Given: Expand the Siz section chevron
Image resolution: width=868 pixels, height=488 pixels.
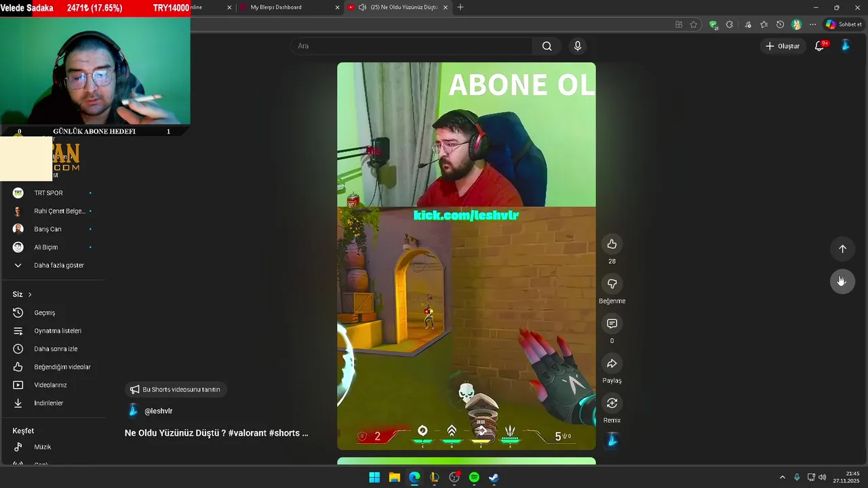Looking at the screenshot, I should (x=30, y=294).
